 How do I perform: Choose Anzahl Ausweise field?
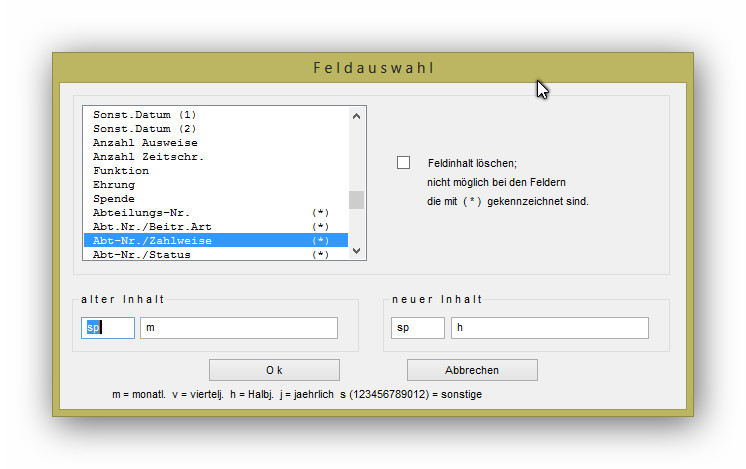(145, 143)
